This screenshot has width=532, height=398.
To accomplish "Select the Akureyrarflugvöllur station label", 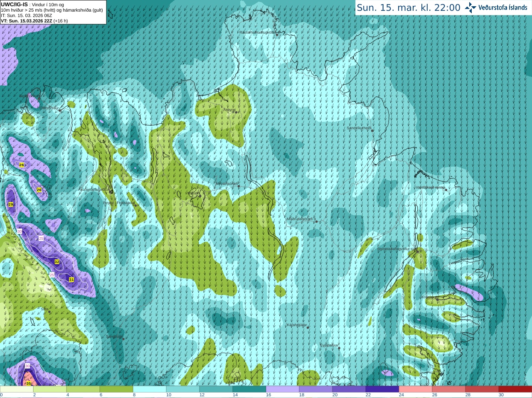I will 94,189.
